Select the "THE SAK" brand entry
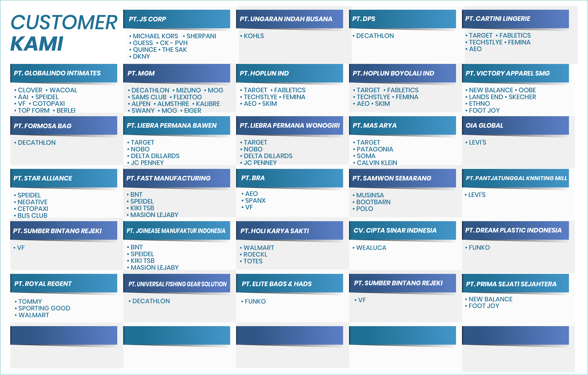 click(x=174, y=50)
